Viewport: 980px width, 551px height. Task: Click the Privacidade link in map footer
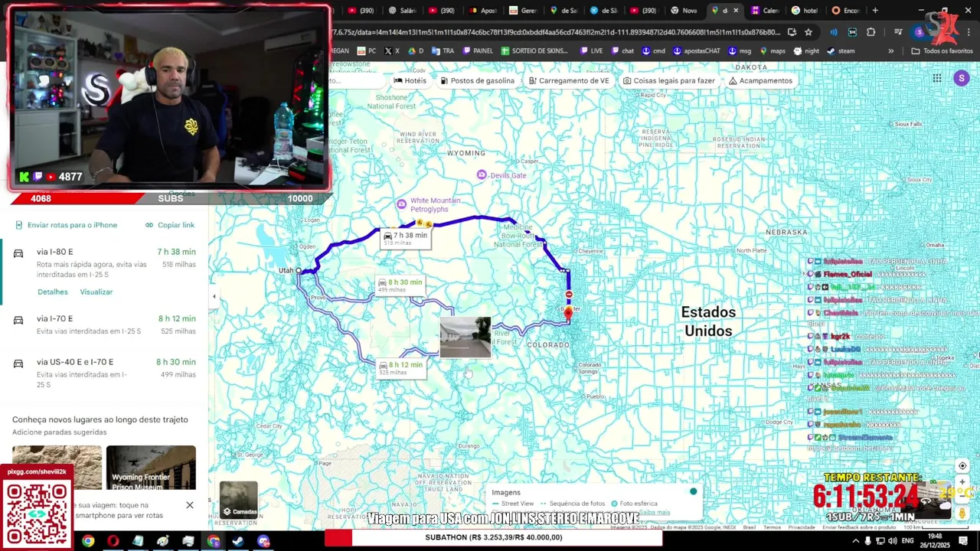pos(802,527)
